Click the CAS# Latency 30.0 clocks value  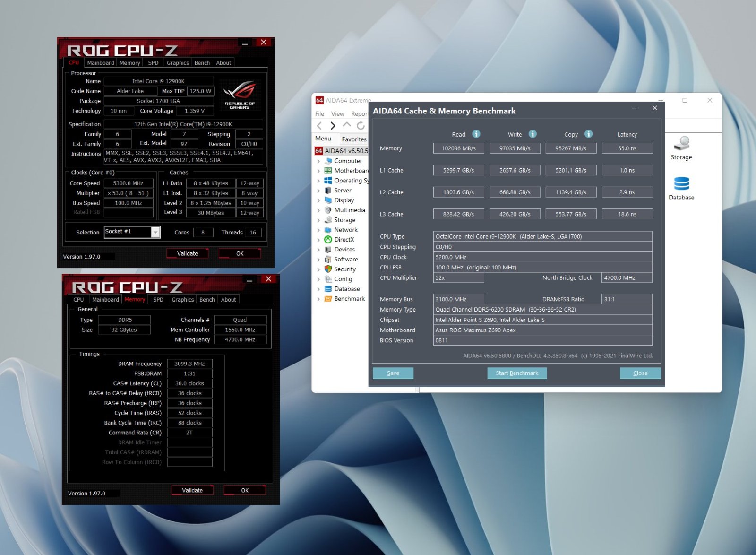click(189, 383)
